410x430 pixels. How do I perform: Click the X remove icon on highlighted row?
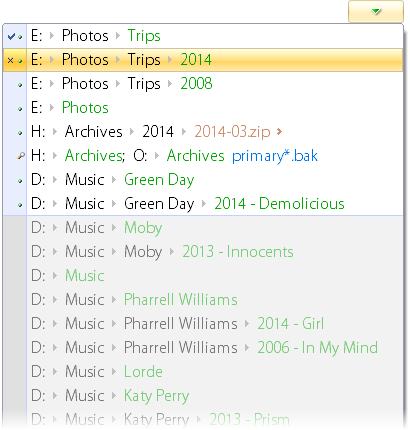click(10, 60)
